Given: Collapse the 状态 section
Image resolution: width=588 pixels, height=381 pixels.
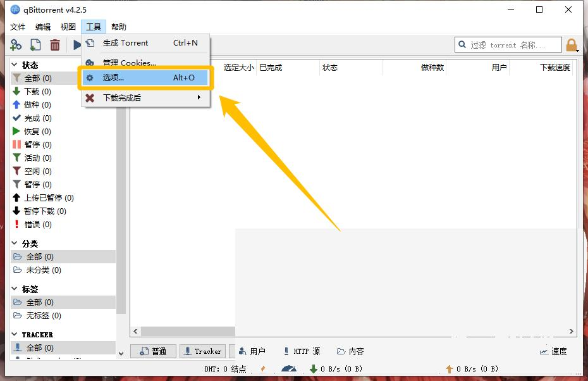Looking at the screenshot, I should pos(15,65).
